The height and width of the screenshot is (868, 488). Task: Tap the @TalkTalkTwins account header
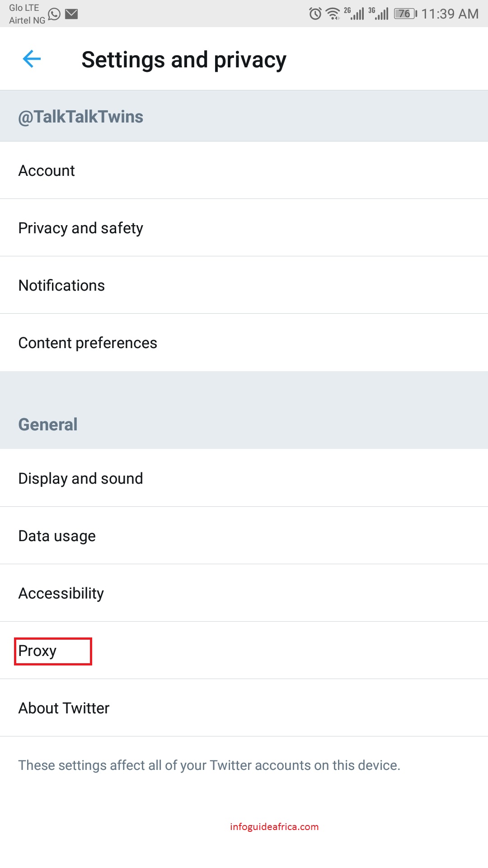click(x=80, y=117)
